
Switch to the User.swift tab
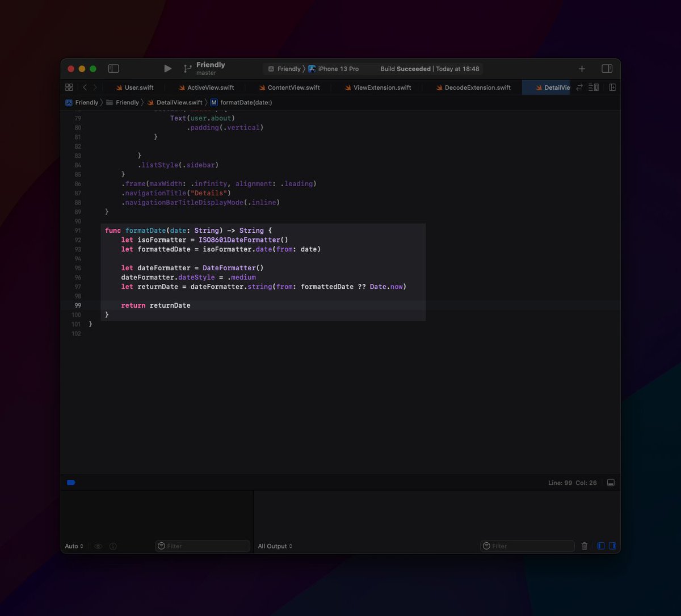[x=134, y=87]
